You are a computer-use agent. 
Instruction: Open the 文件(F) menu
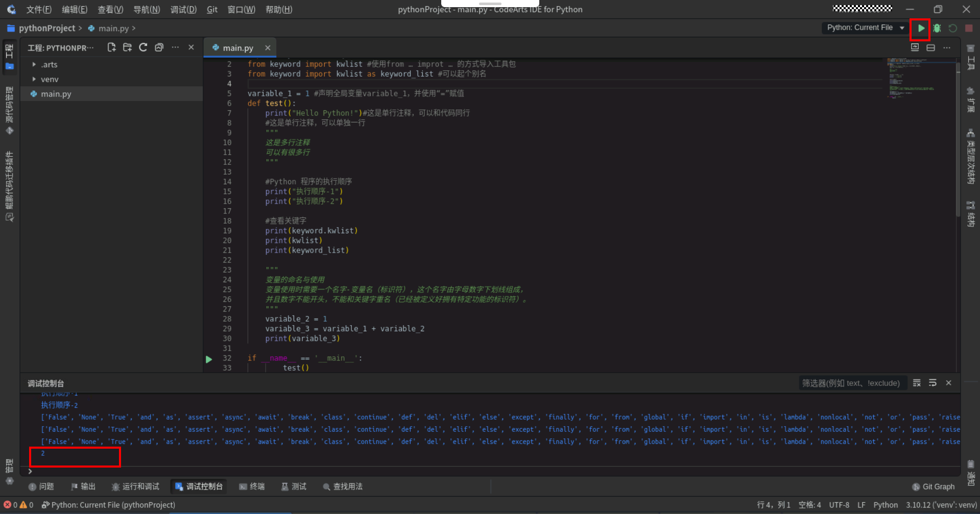pos(39,9)
